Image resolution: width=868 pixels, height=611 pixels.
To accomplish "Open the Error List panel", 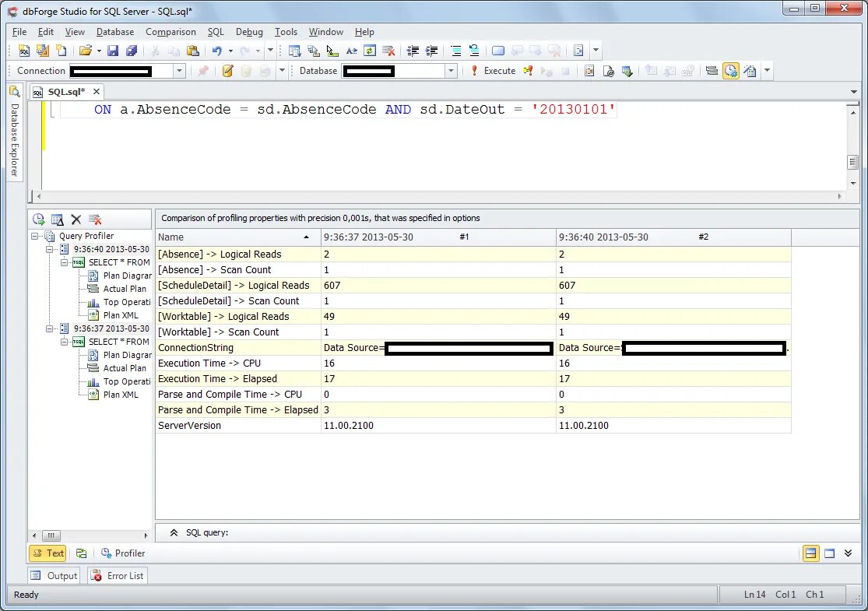I will 117,575.
